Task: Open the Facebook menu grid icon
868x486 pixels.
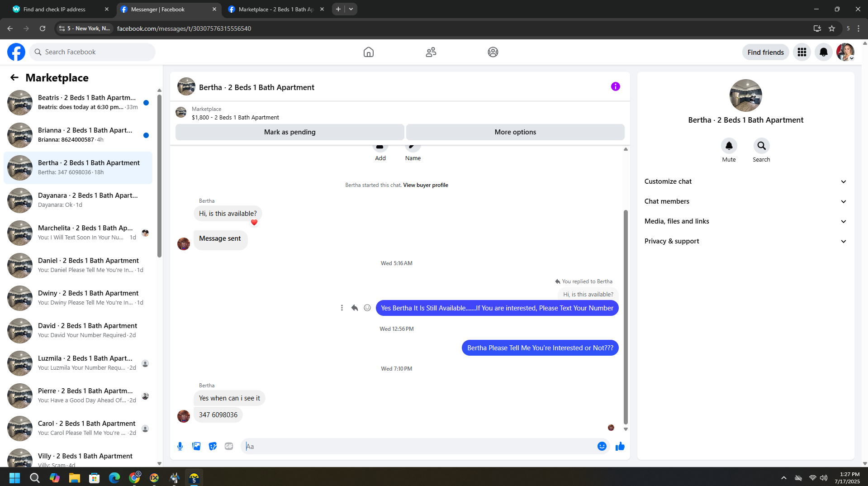Action: (x=802, y=52)
